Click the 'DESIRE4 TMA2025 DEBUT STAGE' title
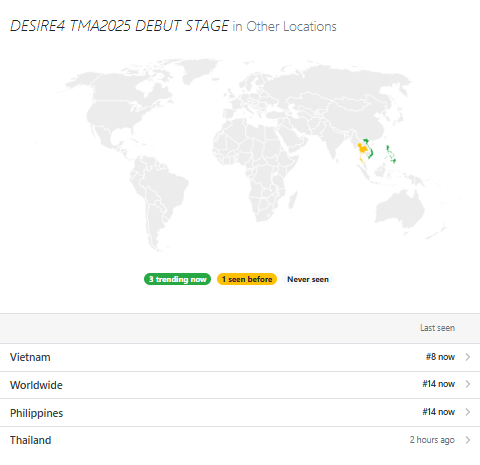Image resolution: width=480 pixels, height=465 pixels. coord(119,26)
